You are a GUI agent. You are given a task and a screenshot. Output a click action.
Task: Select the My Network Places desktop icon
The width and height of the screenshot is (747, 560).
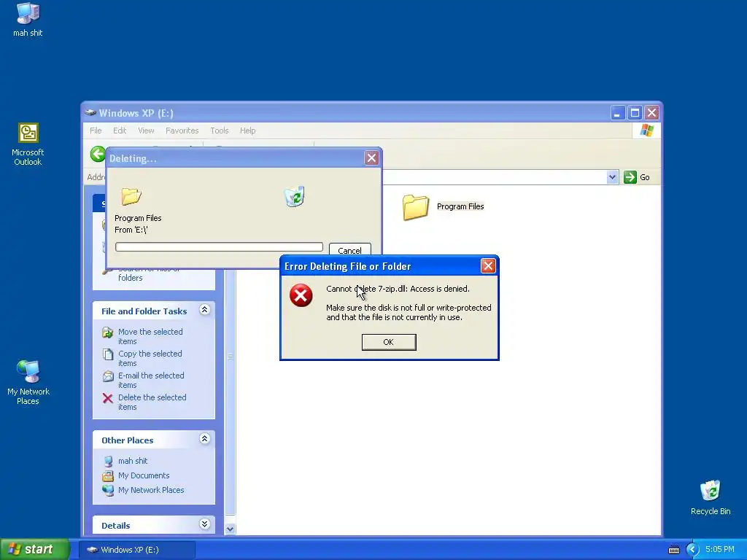28,382
